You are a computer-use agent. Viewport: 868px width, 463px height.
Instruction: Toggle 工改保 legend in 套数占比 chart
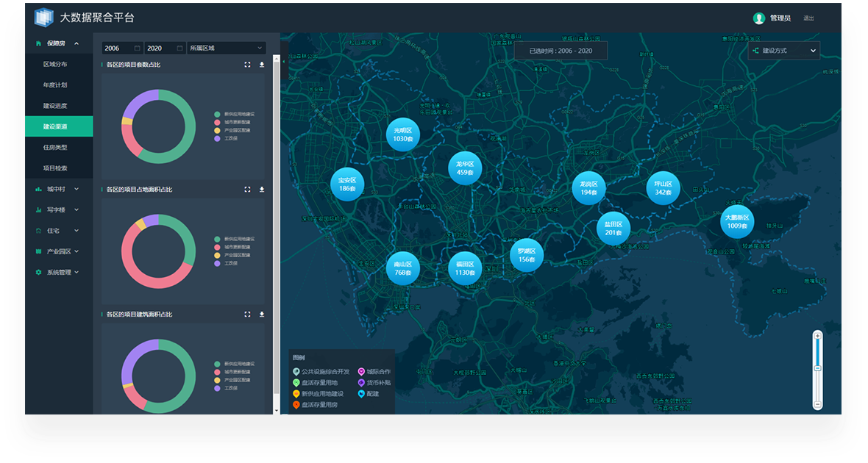tap(226, 138)
